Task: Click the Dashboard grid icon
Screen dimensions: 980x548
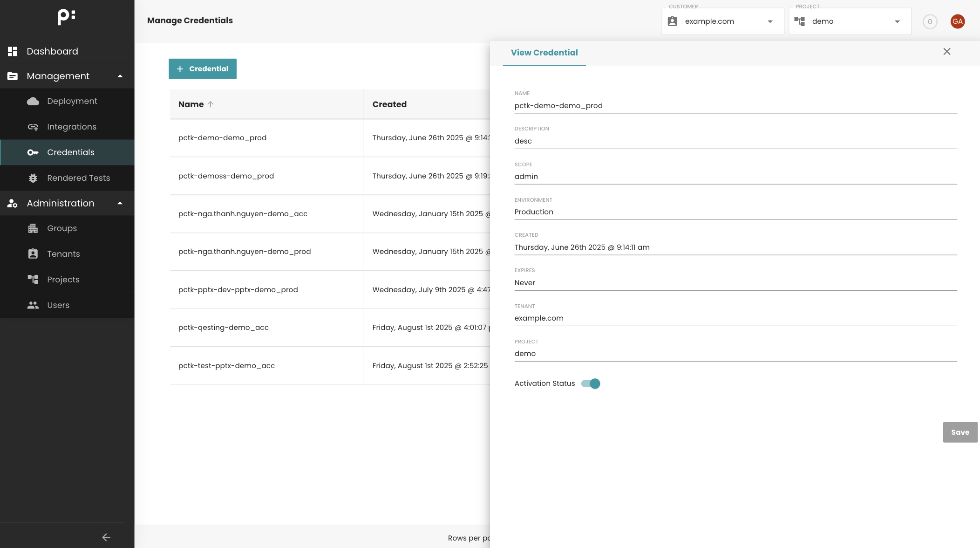Action: (13, 51)
